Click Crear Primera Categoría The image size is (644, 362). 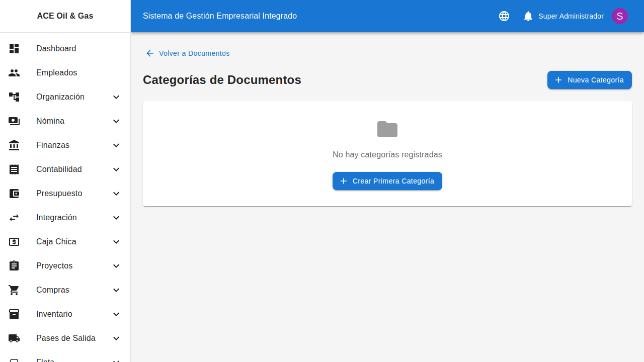click(x=387, y=180)
